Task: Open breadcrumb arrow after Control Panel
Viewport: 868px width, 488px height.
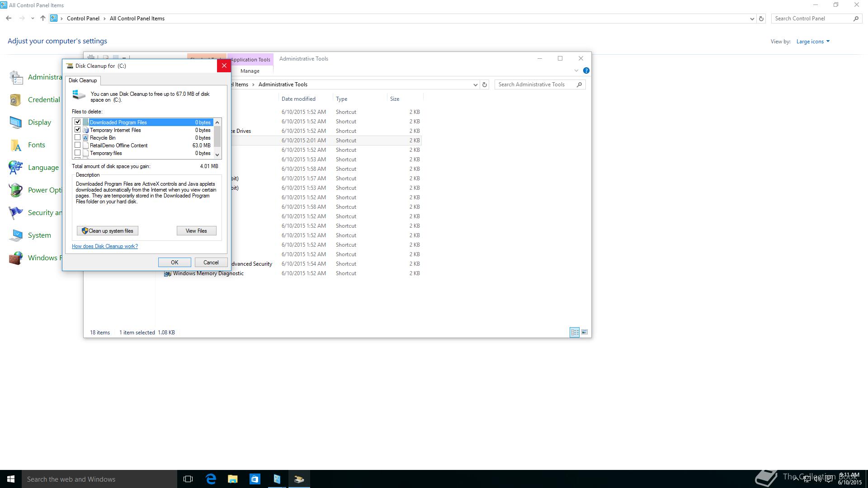Action: [x=104, y=19]
